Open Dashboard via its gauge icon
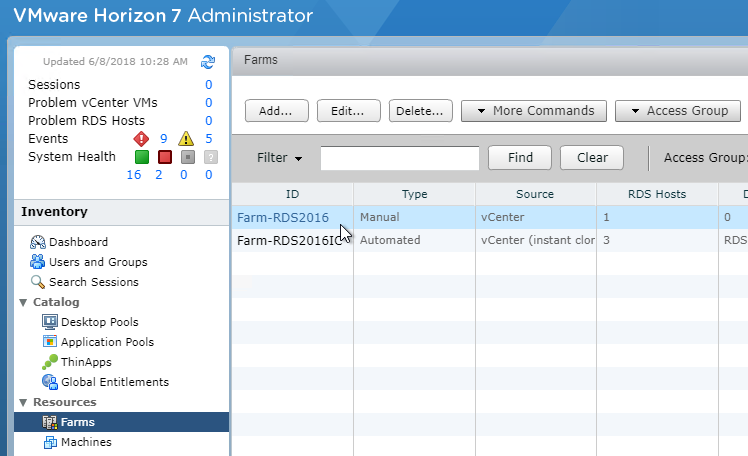748x456 pixels. click(x=38, y=242)
